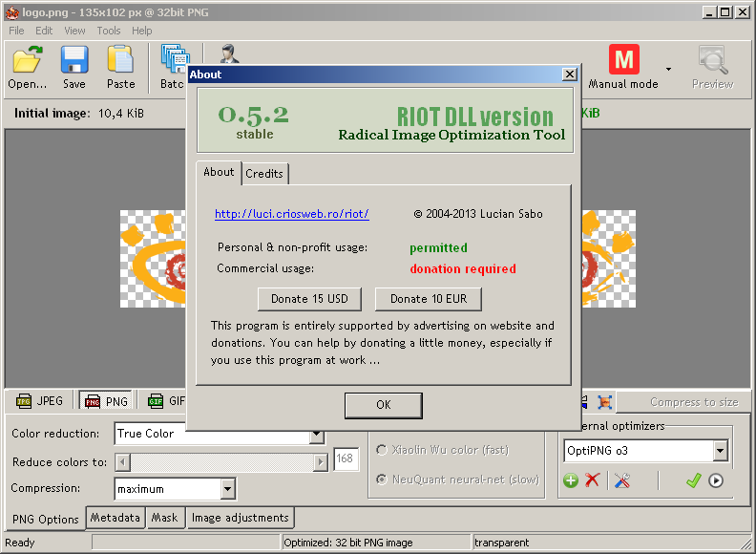Click the Donate 15 USD button

pyautogui.click(x=309, y=299)
